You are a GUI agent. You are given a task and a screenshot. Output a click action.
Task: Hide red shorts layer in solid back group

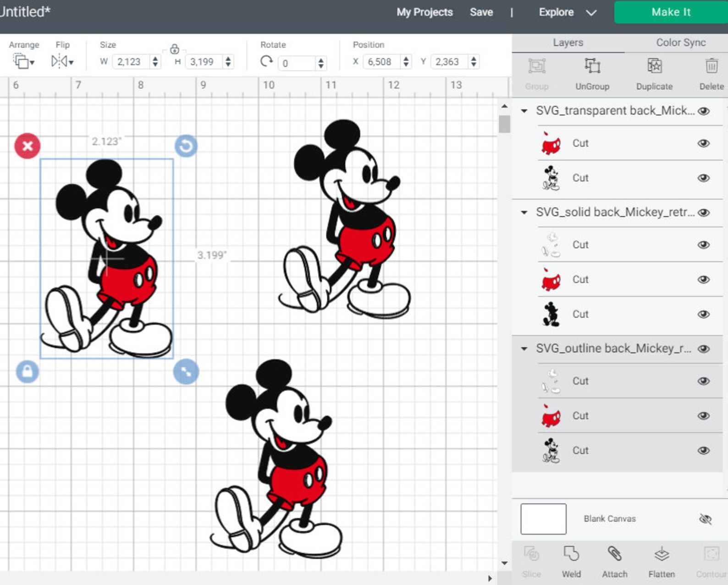(x=704, y=280)
